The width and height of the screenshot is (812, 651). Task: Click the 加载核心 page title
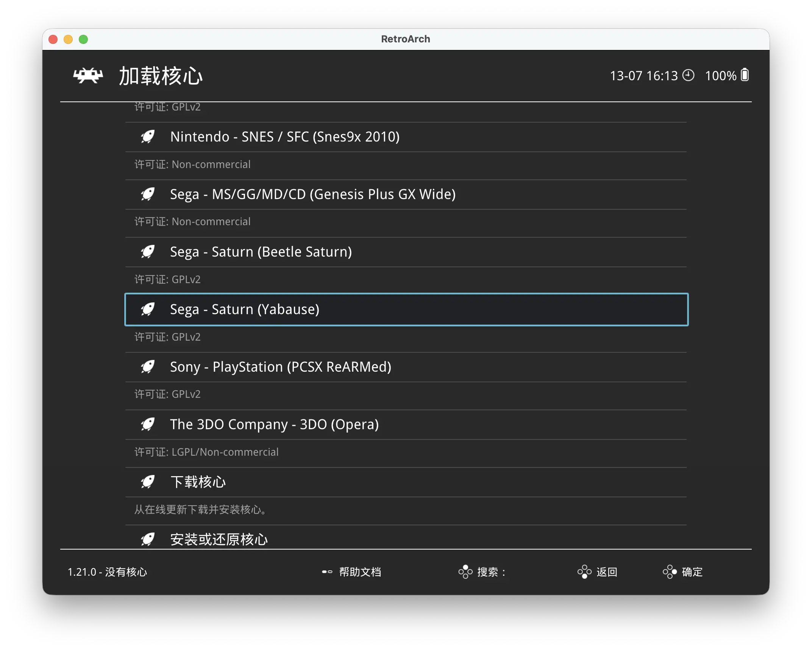(161, 76)
